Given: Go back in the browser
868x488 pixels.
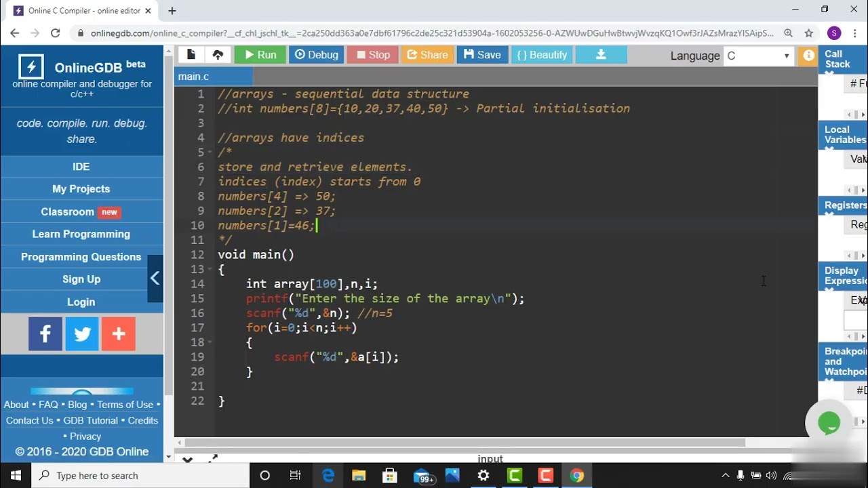Looking at the screenshot, I should (x=15, y=33).
